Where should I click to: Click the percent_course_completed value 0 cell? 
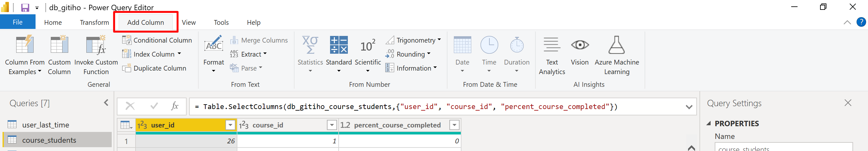(400, 141)
